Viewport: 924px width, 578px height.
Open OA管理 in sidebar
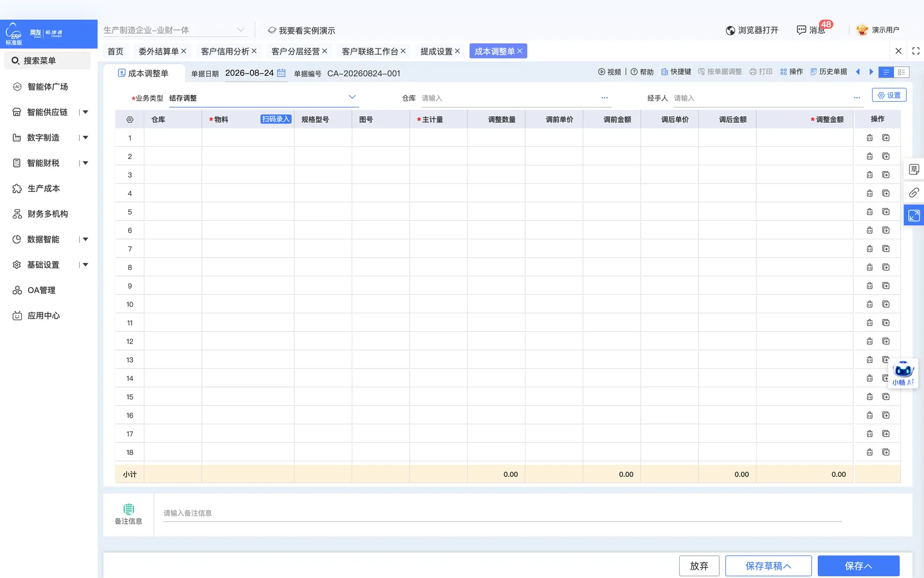pyautogui.click(x=42, y=290)
